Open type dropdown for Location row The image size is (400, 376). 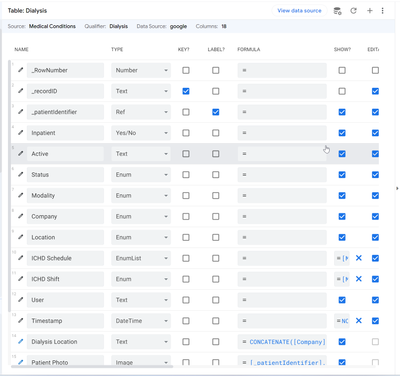click(x=141, y=237)
